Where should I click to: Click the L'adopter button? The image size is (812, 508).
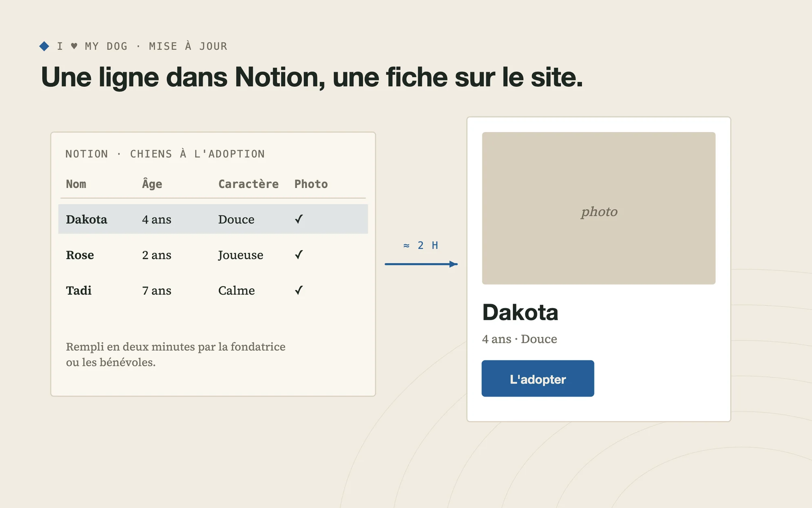coord(538,378)
